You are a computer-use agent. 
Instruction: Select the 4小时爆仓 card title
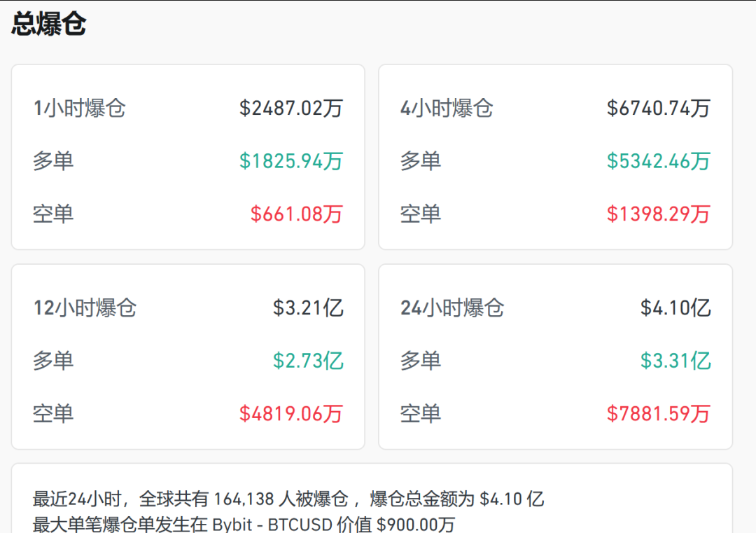447,109
